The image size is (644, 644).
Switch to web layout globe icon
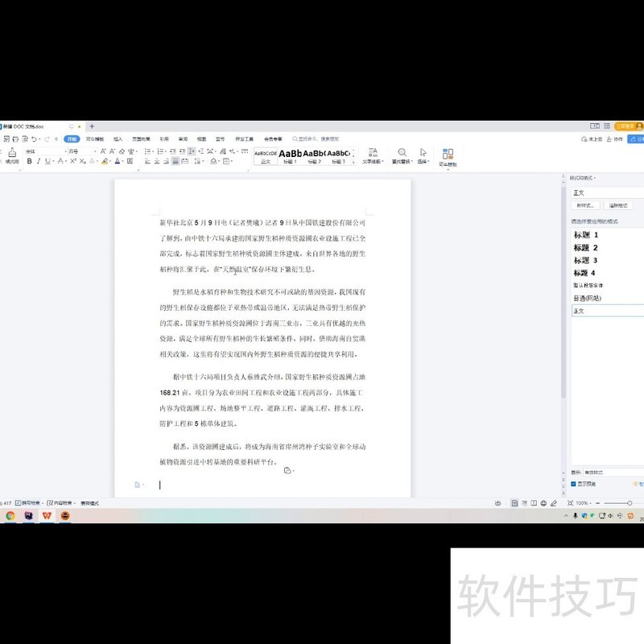(x=543, y=503)
